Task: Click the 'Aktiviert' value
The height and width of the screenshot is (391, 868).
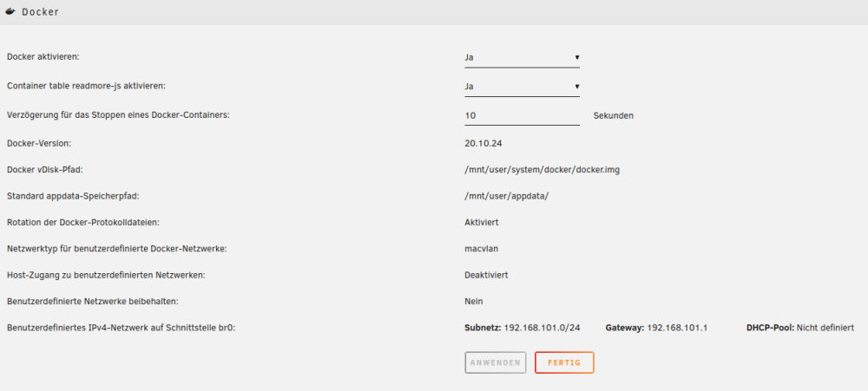Action: (x=482, y=222)
